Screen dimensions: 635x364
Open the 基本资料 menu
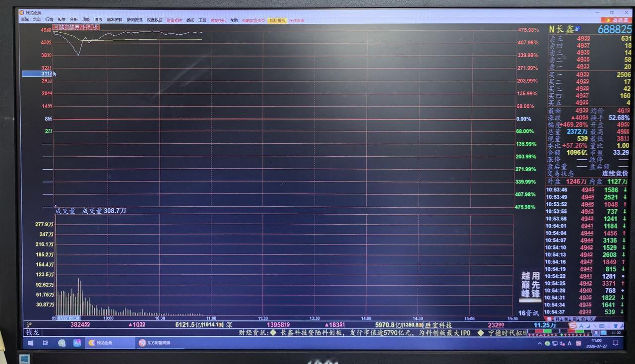point(115,20)
